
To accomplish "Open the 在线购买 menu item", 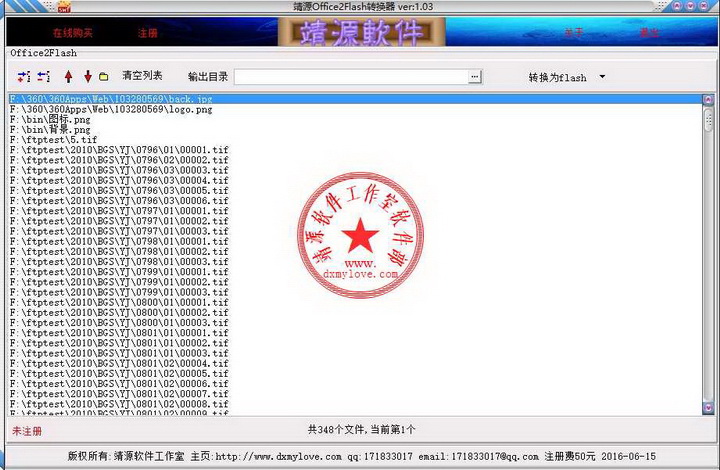I will [x=73, y=33].
